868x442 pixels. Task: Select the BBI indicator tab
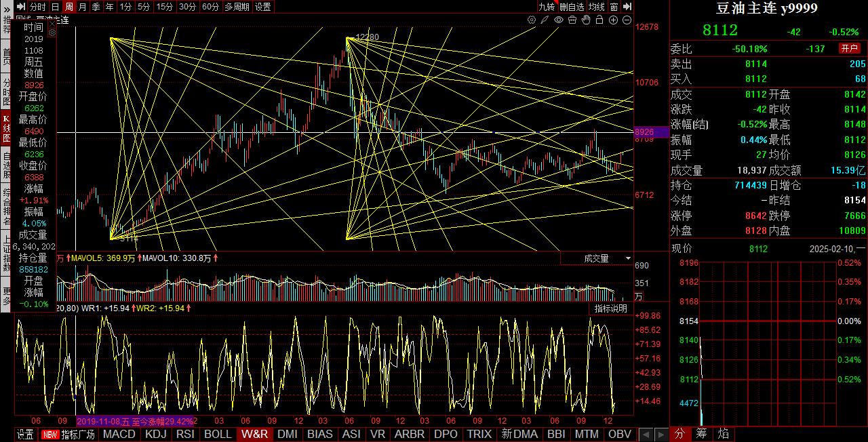(556, 435)
